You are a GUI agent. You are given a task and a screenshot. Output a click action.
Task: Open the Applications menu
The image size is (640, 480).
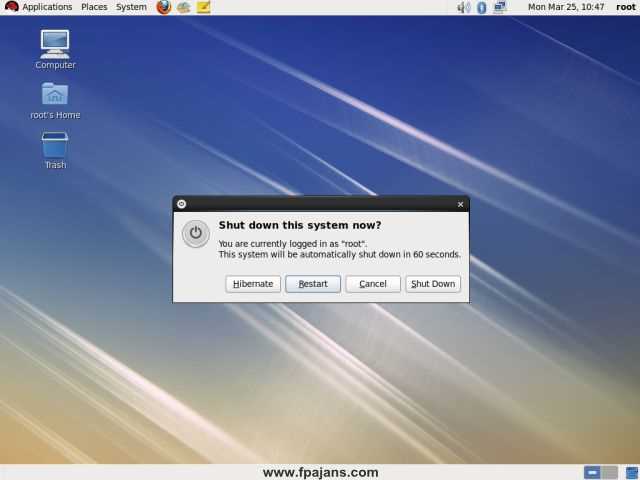[47, 7]
